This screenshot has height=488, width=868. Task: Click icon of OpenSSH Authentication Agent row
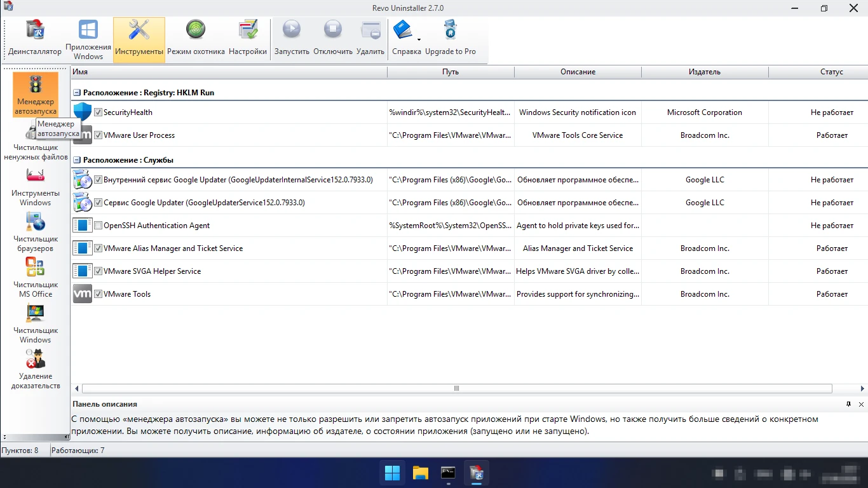(x=83, y=226)
